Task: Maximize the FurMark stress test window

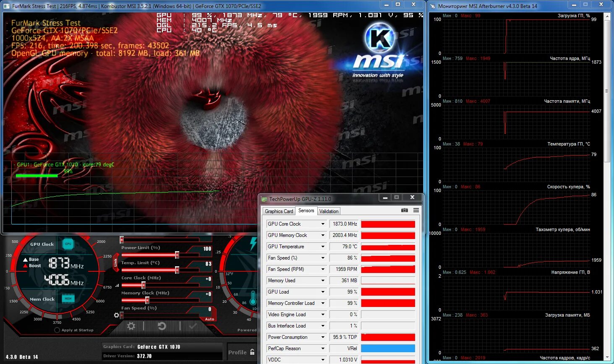Action: 398,4
